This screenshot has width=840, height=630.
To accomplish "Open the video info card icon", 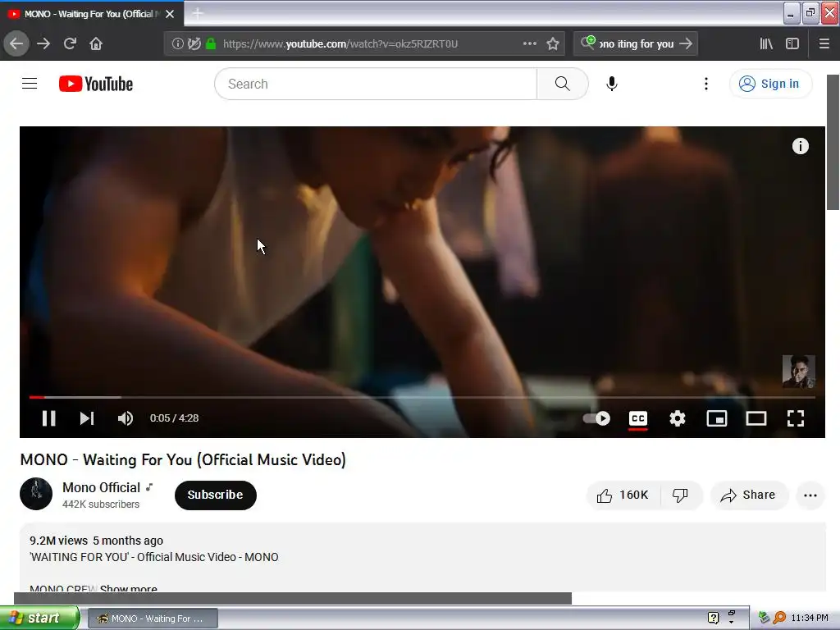I will pos(801,146).
